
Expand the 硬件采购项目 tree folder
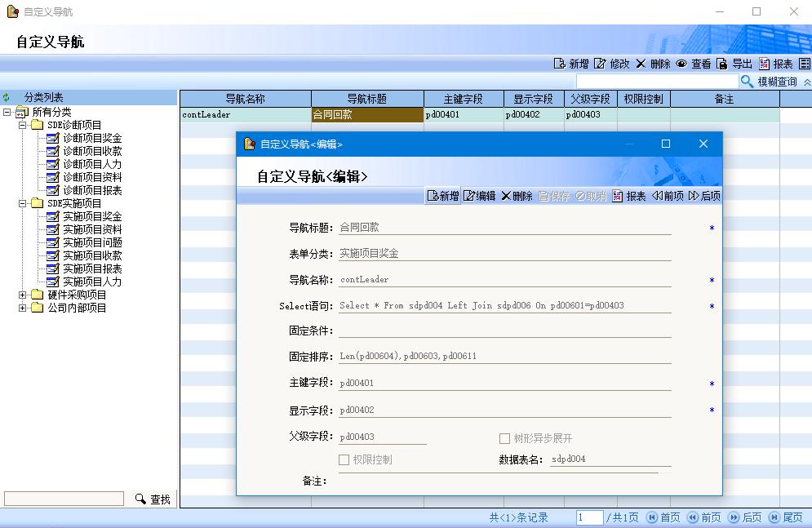point(23,295)
